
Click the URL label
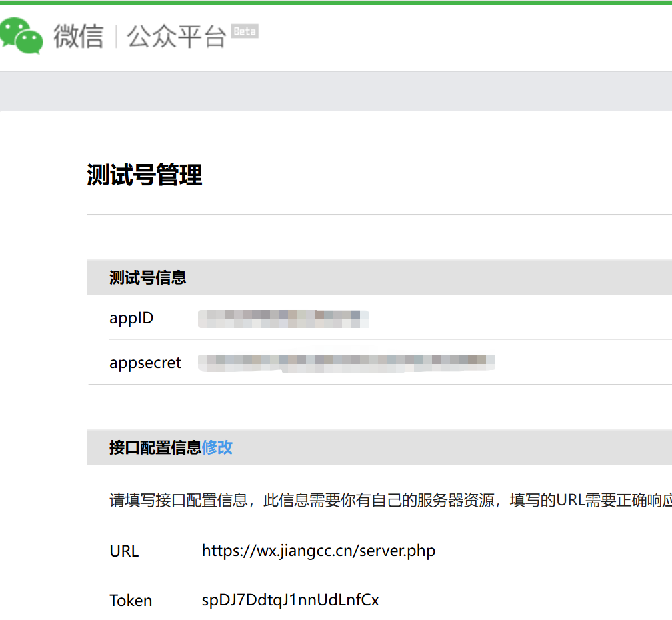coord(124,551)
